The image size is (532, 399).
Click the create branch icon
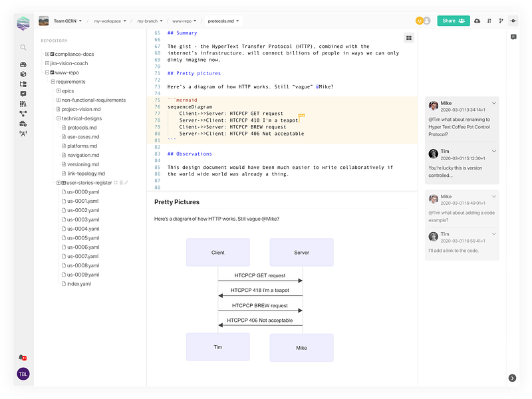tap(501, 21)
